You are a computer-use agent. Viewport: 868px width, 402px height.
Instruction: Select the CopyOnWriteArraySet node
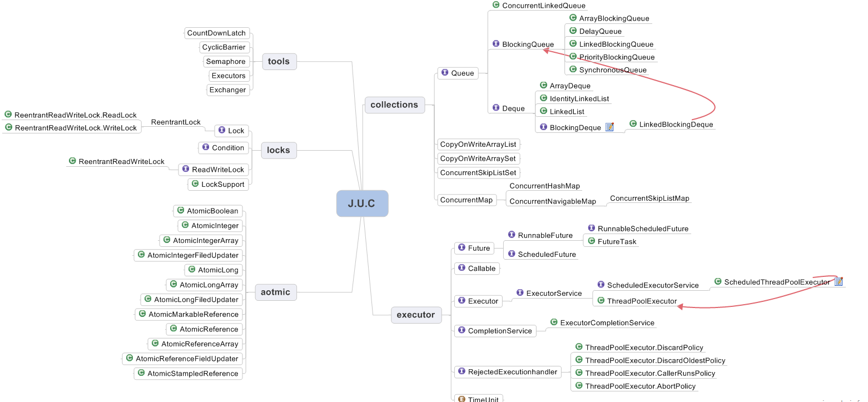478,158
